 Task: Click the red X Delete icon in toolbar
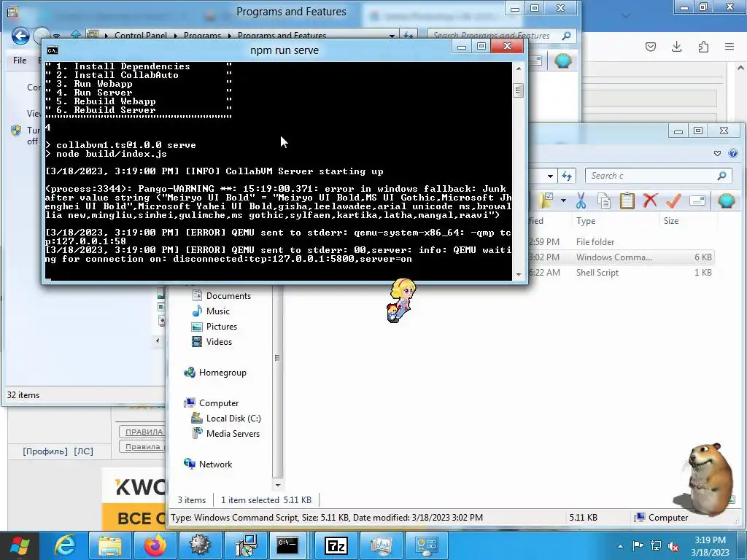[x=650, y=201]
